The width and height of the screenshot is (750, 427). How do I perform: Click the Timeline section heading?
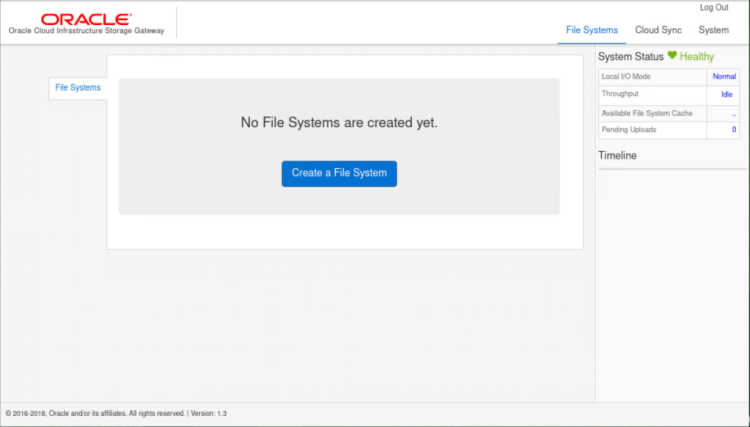click(x=617, y=156)
